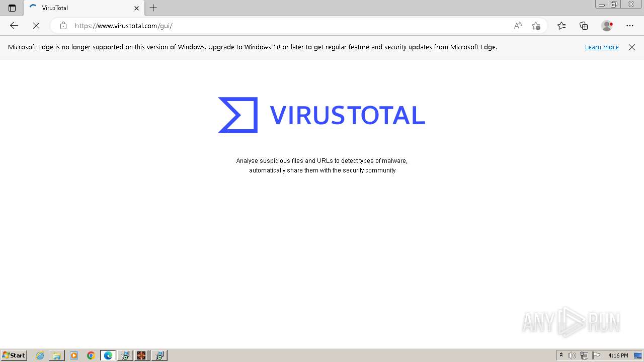Open Windows Explorer folder icon

57,355
